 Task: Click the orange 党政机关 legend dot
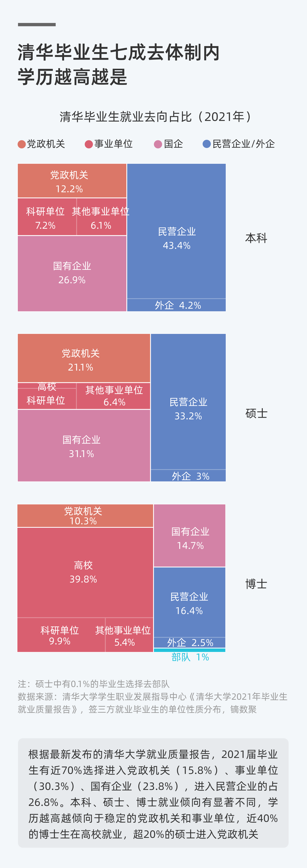22,144
